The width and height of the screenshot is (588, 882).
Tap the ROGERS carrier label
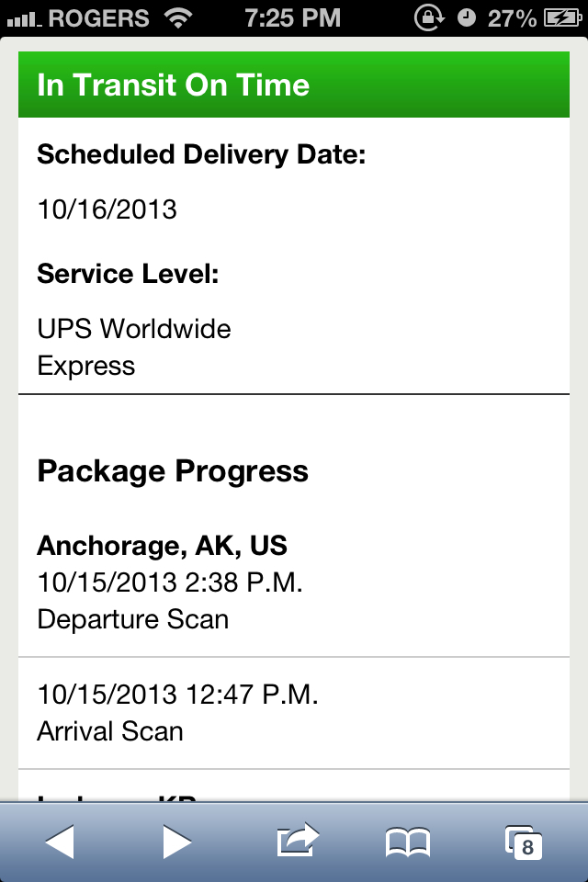pos(98,17)
